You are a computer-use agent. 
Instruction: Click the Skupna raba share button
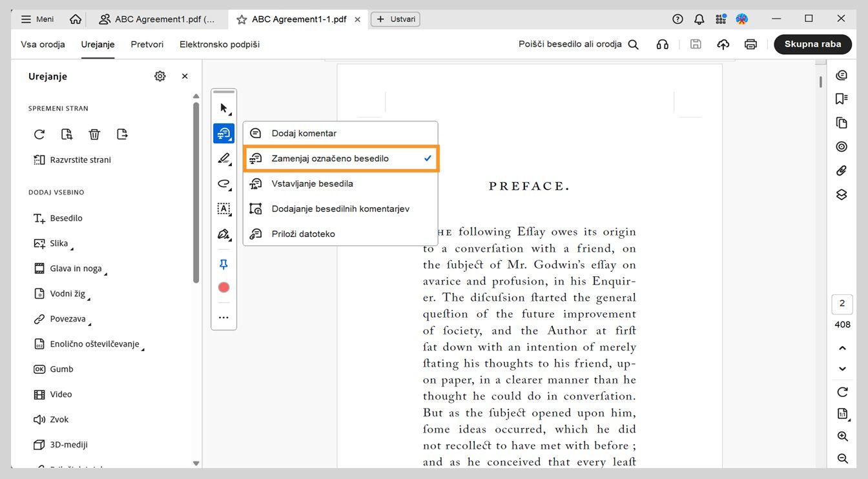click(812, 45)
